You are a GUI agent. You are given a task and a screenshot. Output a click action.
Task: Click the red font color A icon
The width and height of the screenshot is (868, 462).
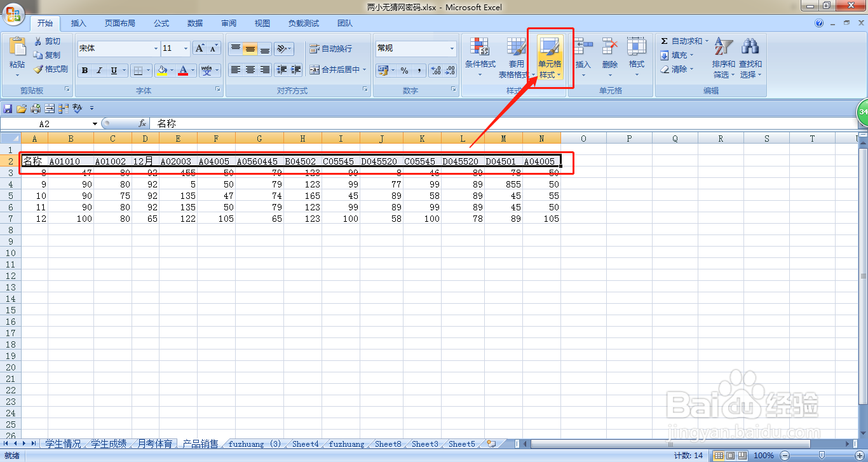[x=183, y=71]
